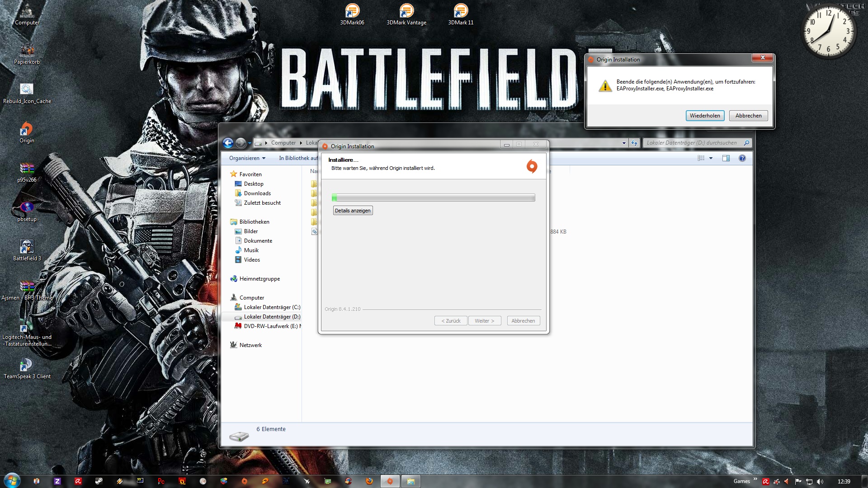Go back in the Explorer window
868x488 pixels.
[x=228, y=143]
